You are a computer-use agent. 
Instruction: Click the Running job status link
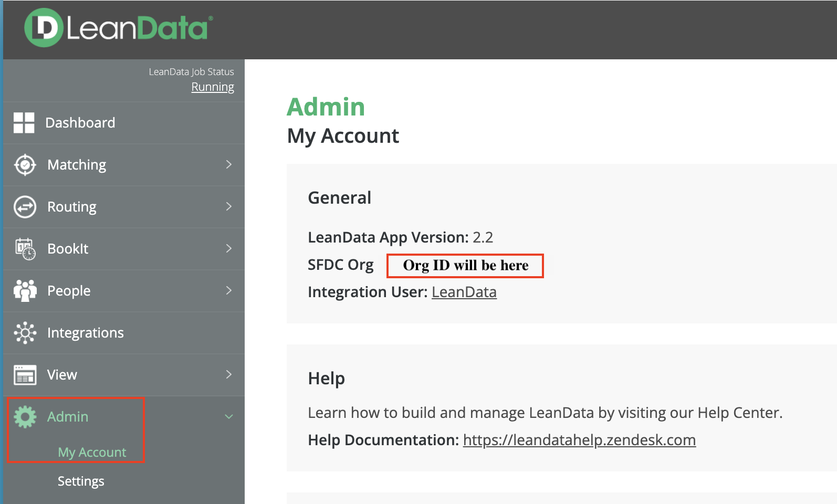pyautogui.click(x=212, y=87)
